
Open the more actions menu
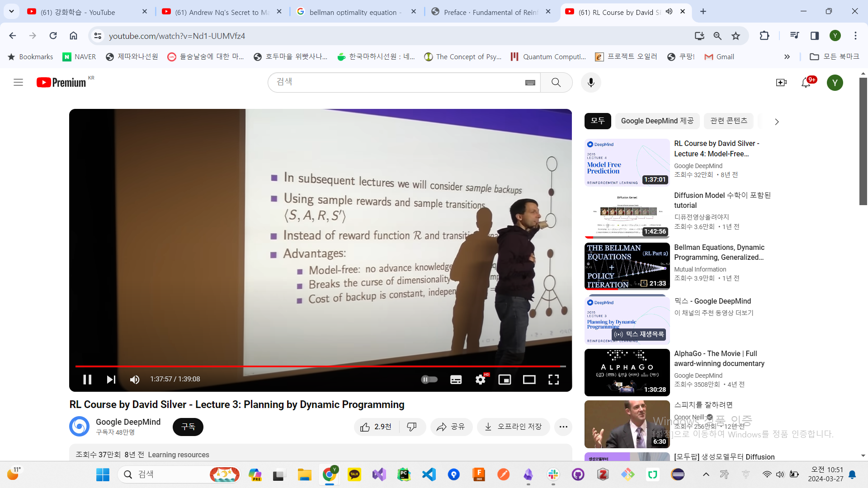coord(563,427)
